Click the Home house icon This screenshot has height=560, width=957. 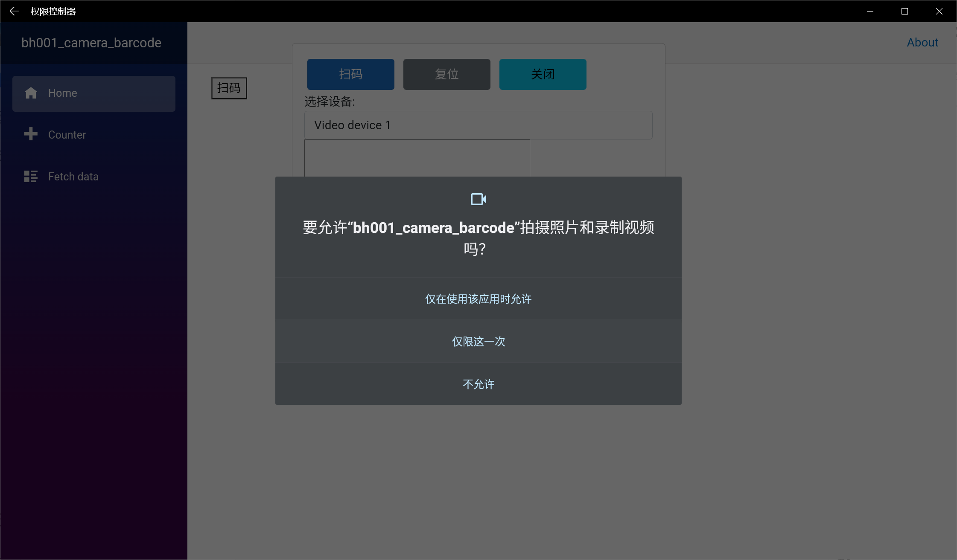pyautogui.click(x=31, y=93)
